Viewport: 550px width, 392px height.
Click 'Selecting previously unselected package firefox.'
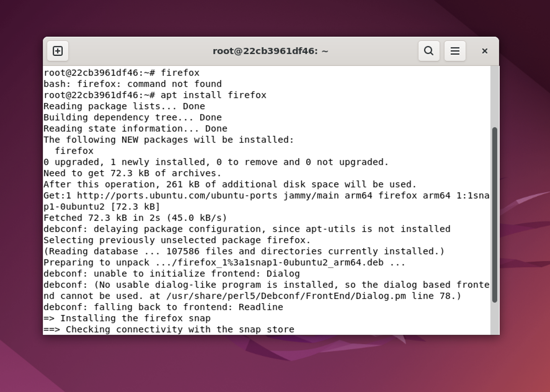click(x=177, y=240)
